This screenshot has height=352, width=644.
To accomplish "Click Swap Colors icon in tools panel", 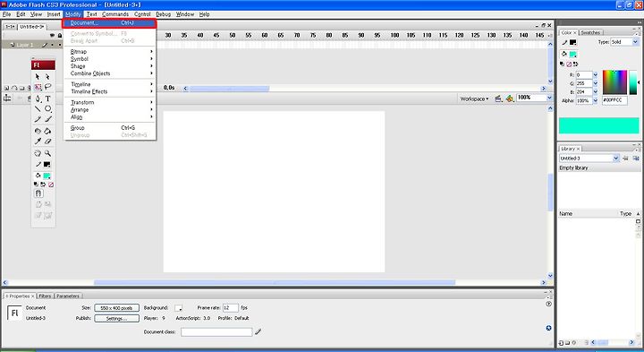I will tap(43, 185).
